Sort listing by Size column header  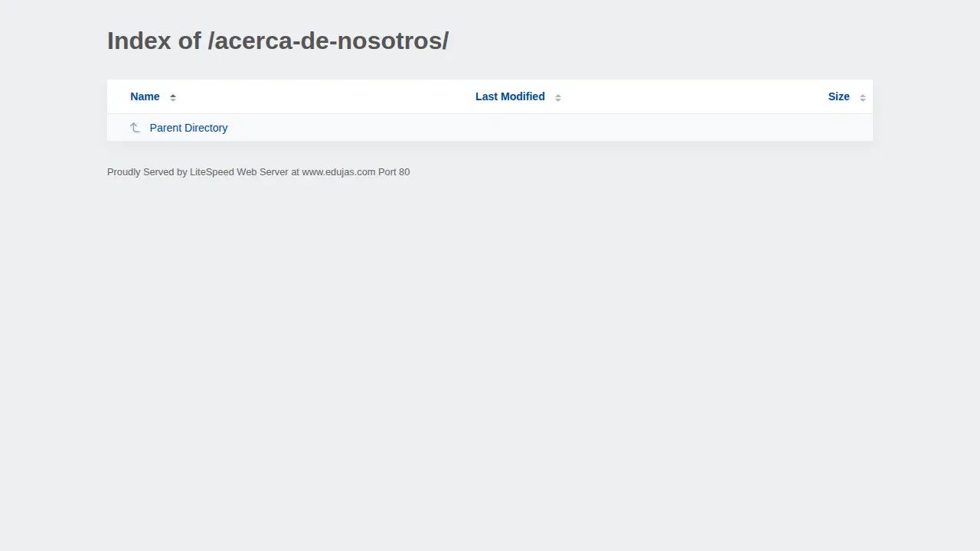pyautogui.click(x=838, y=96)
